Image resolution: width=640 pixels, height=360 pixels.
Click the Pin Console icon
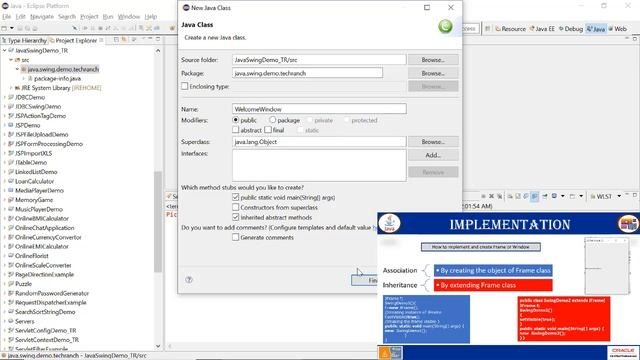[x=544, y=196]
